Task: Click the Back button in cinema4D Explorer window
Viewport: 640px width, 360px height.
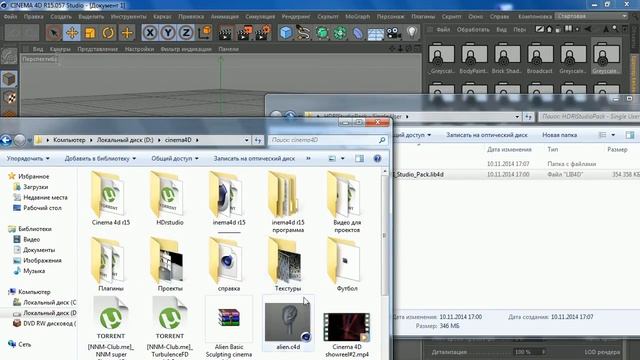Action: pos(6,140)
